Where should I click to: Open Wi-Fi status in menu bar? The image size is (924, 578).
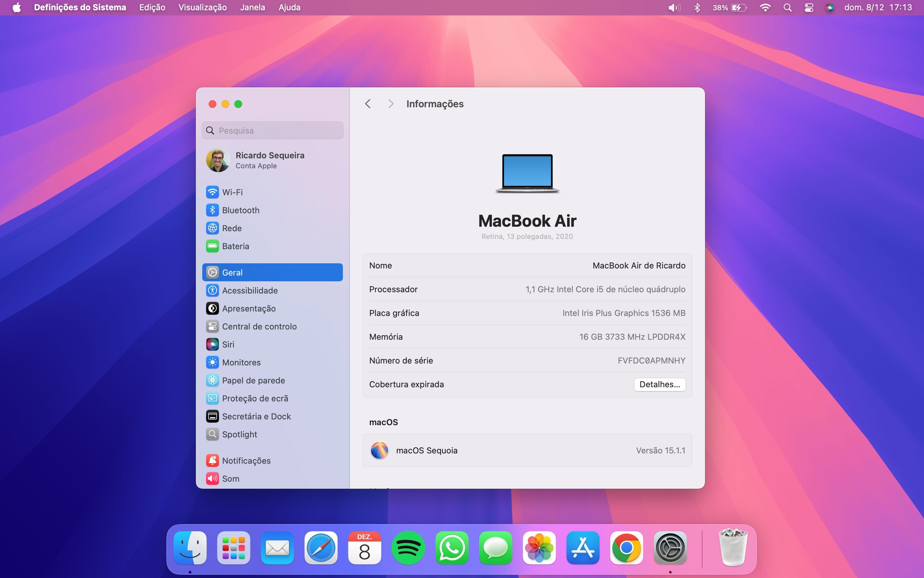[765, 7]
